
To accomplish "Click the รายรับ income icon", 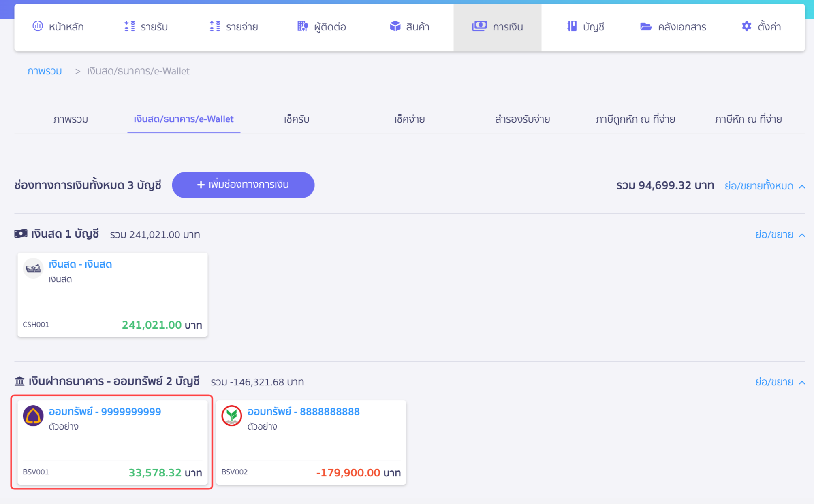I will point(130,26).
